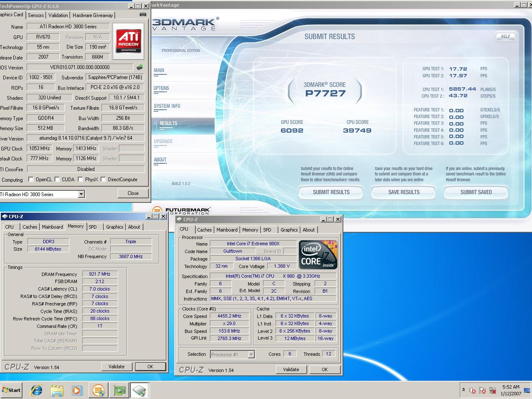The width and height of the screenshot is (532, 399).
Task: Click the GPU-Z screenshot camera icon
Action: (143, 15)
